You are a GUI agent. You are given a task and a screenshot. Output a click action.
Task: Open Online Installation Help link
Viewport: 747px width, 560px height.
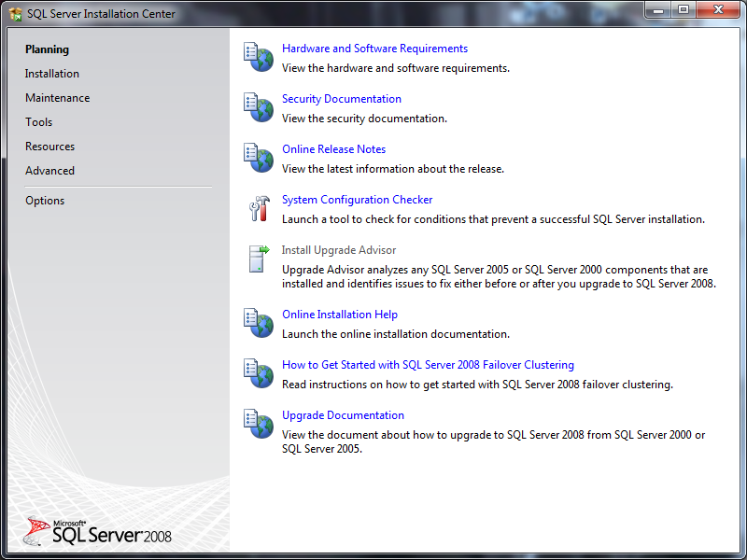[x=340, y=315]
